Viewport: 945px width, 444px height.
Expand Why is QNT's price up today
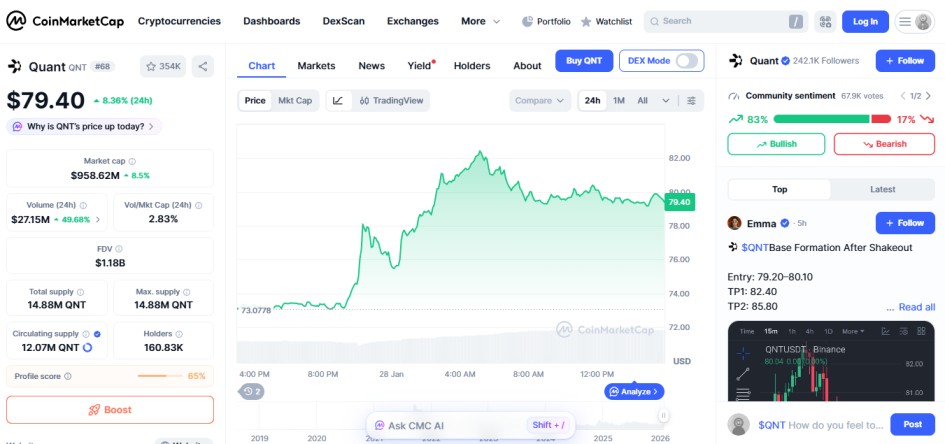pos(84,127)
